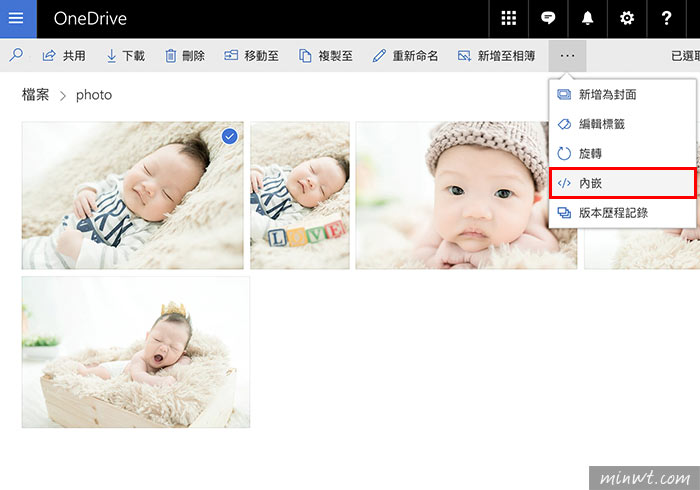
Task: Click the 下載 download button
Action: [125, 56]
